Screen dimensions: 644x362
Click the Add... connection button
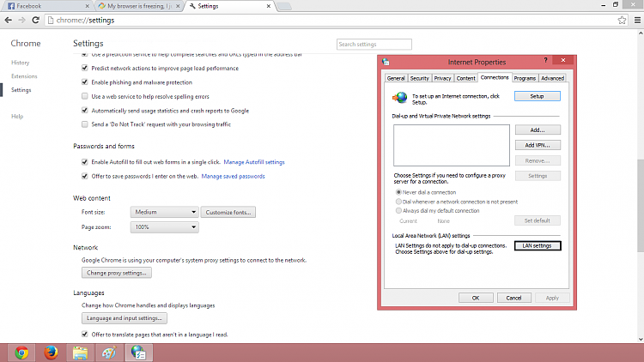538,130
